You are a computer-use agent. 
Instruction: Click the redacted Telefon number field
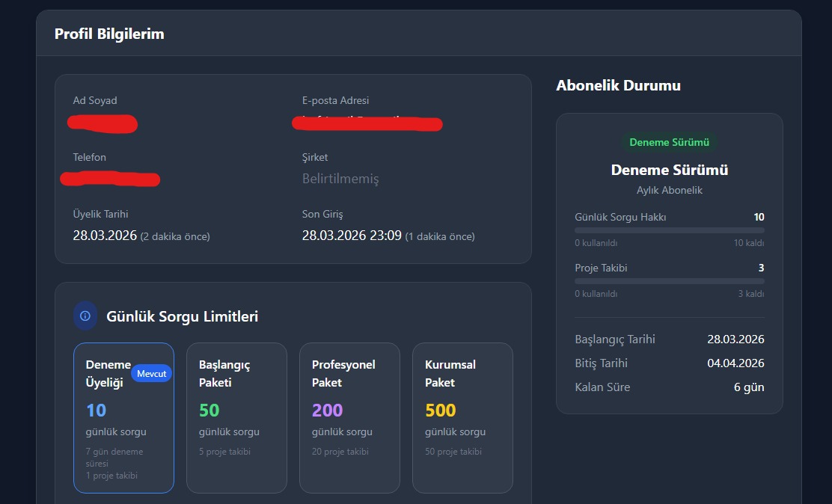click(x=111, y=179)
